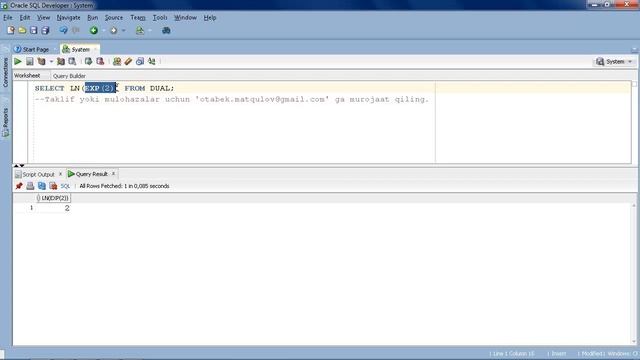Click in the SELECT LN(EXP(2)) query line
Screen dimensions: 640x360
coord(104,88)
